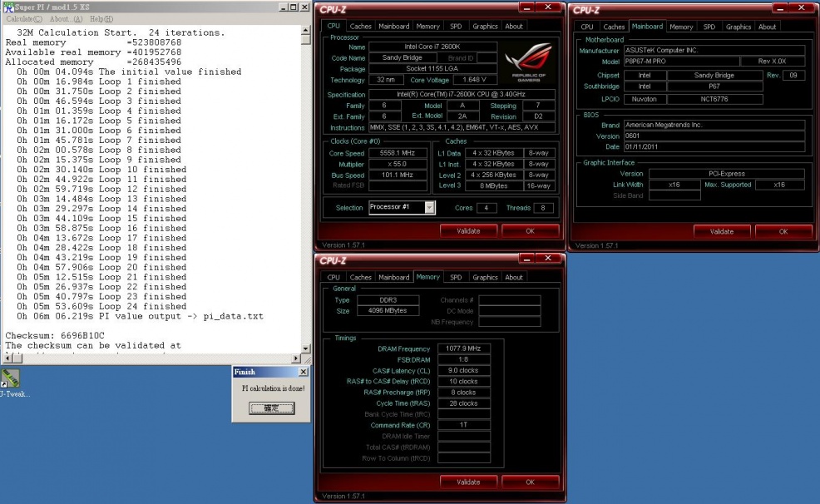Switch to the Caches tab in the CPU window
This screenshot has width=820, height=504.
(361, 27)
